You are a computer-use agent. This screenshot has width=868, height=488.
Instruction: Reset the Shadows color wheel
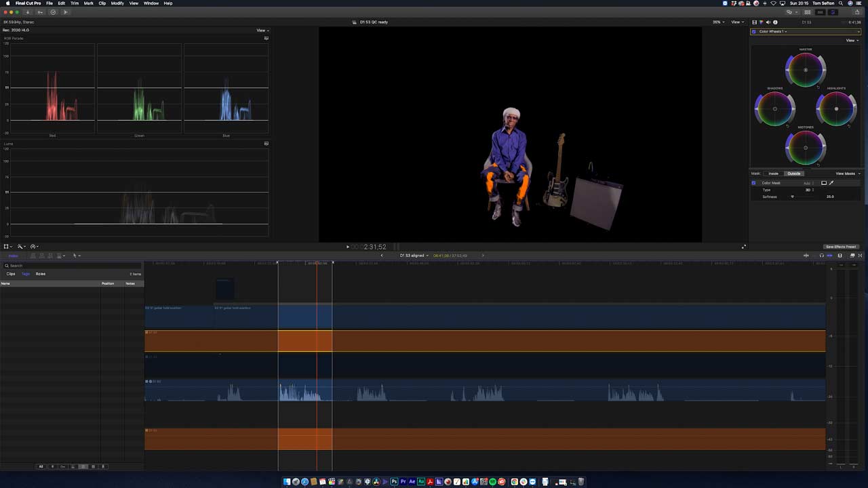787,126
